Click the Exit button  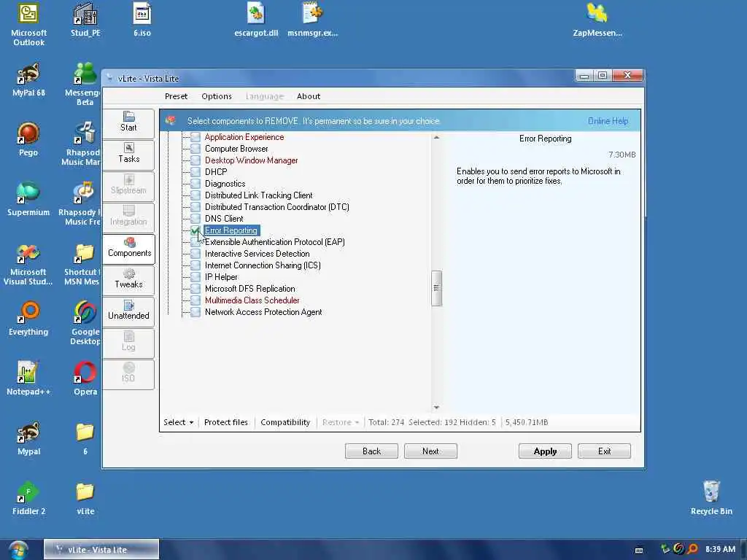(604, 451)
